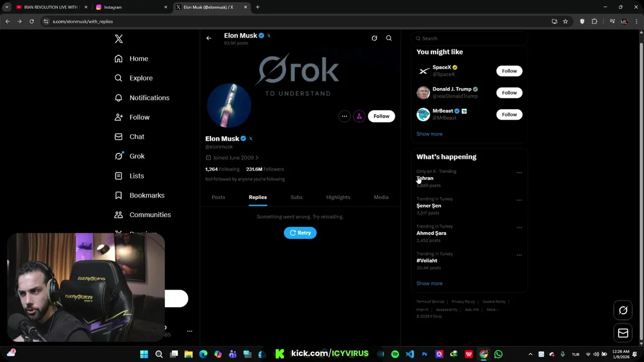This screenshot has width=644, height=362.
Task: Follow MrBeast
Action: pyautogui.click(x=509, y=115)
